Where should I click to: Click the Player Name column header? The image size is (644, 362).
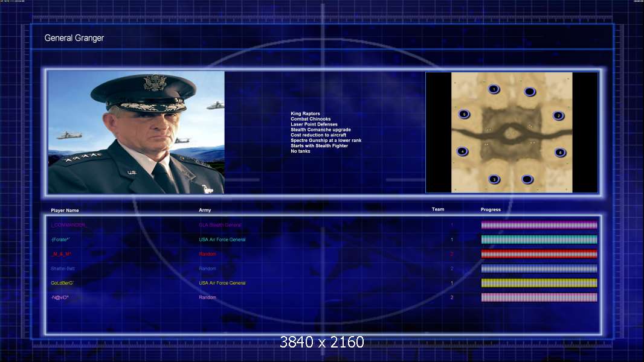point(65,211)
